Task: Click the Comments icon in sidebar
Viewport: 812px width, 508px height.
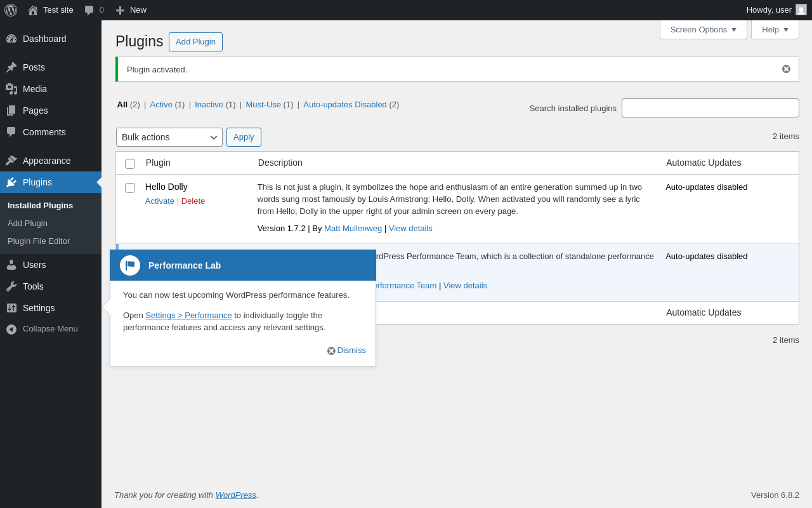Action: click(x=11, y=132)
